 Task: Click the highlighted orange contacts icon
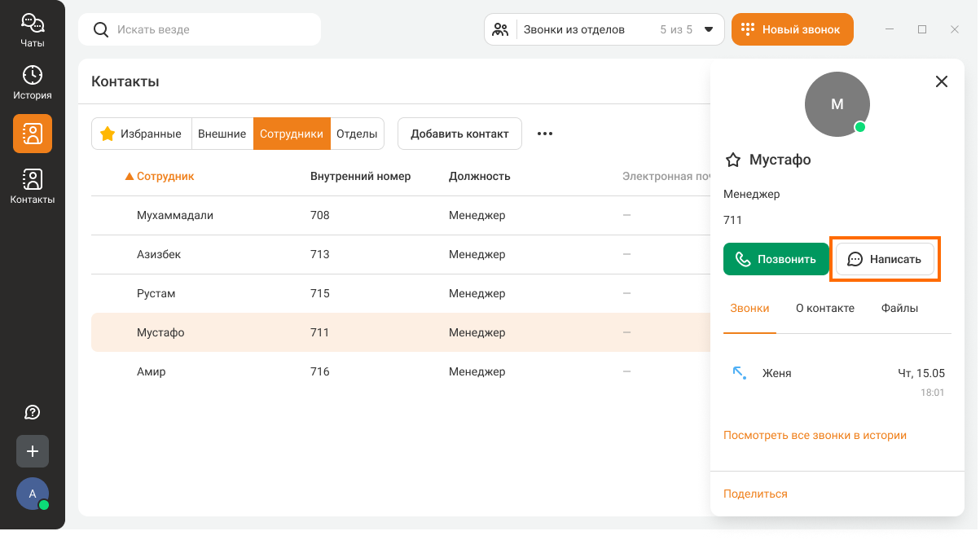(33, 134)
